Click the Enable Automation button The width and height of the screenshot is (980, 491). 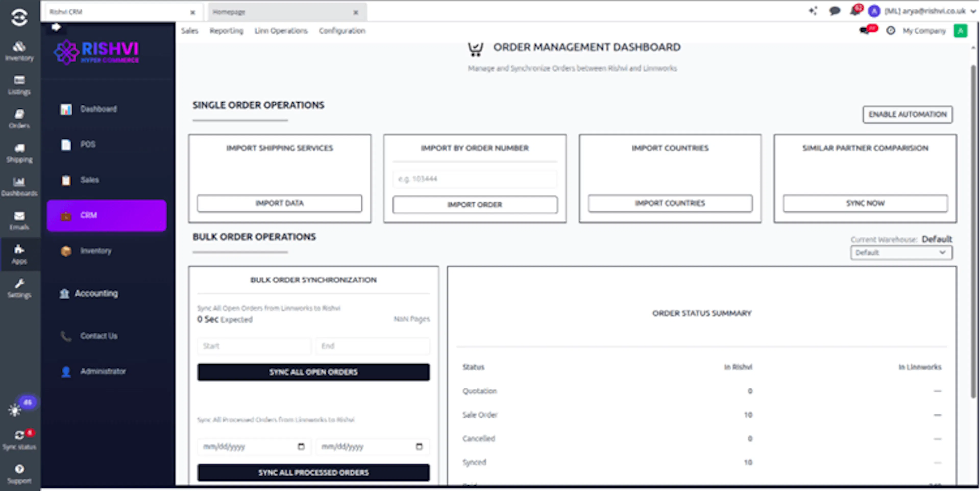(907, 115)
